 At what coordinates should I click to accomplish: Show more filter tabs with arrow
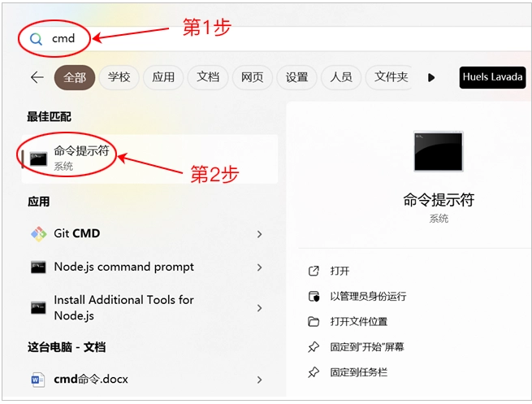click(431, 77)
